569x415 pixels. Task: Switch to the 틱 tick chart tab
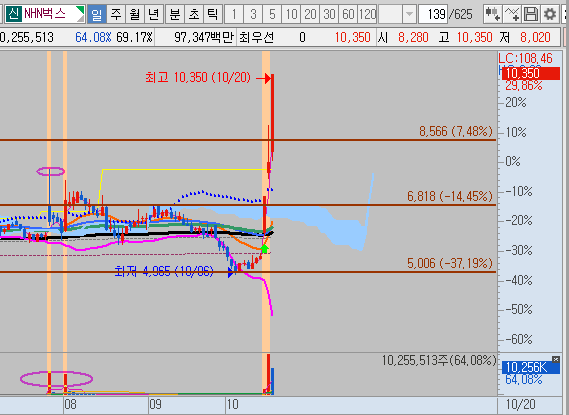[212, 14]
